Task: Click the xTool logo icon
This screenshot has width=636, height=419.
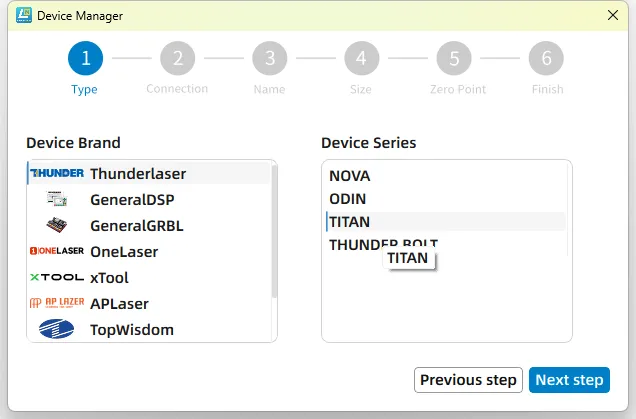Action: tap(57, 277)
